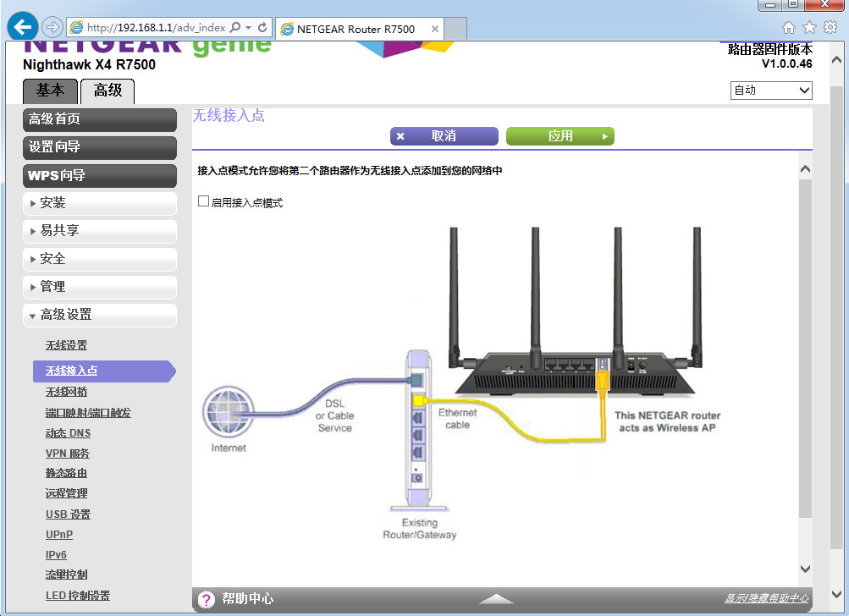
Task: Click the 取消 cancel button
Action: pyautogui.click(x=444, y=136)
